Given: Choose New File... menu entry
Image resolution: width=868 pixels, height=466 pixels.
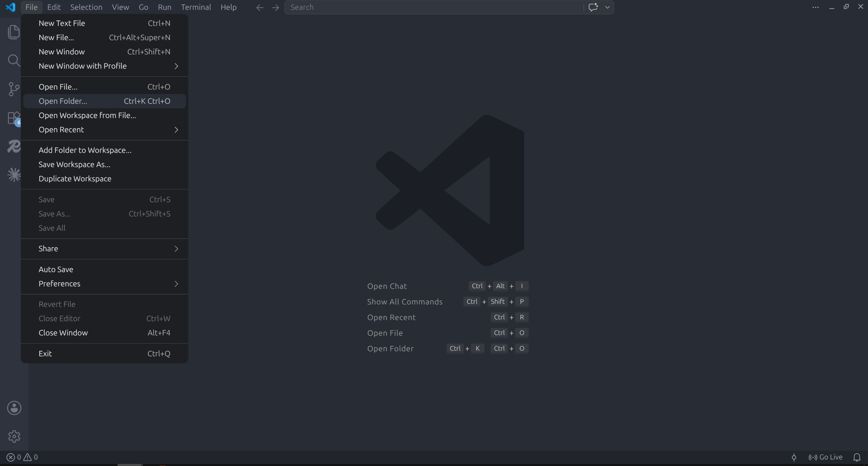Looking at the screenshot, I should (x=104, y=38).
